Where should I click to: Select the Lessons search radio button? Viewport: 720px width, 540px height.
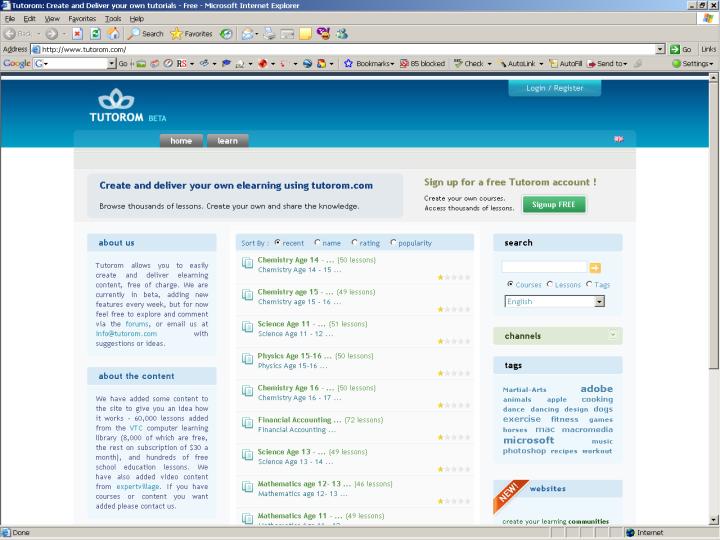click(550, 284)
